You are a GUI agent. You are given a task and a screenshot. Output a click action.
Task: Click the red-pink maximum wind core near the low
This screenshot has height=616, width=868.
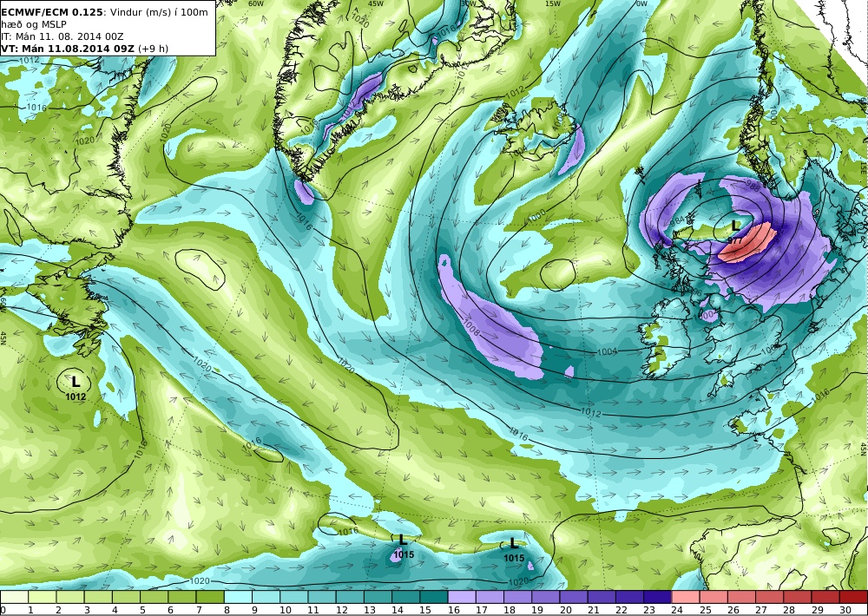(748, 243)
